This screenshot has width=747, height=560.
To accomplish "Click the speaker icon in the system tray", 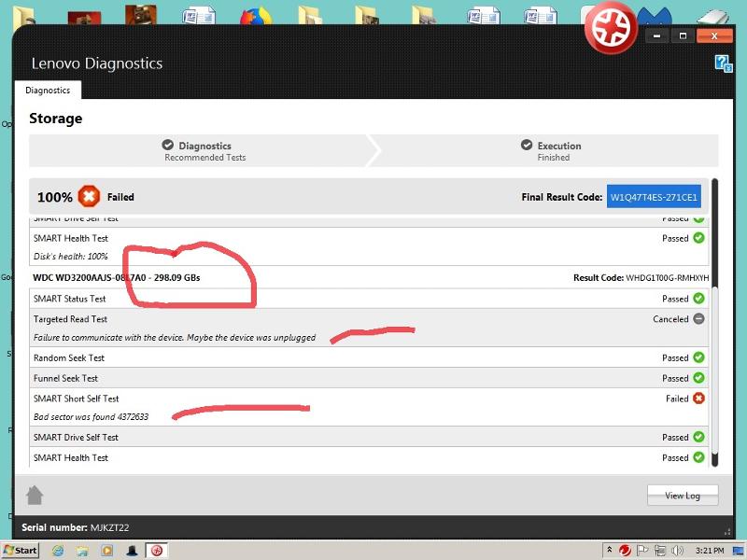I will (677, 551).
